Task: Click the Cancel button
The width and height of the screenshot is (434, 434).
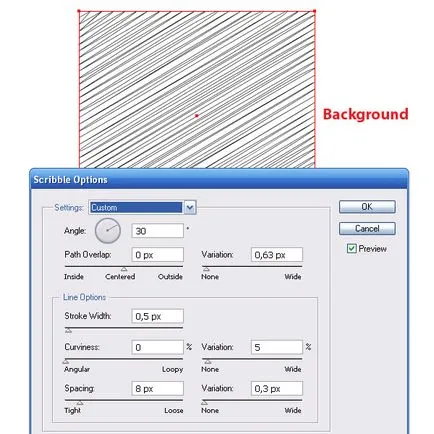Action: [x=367, y=229]
